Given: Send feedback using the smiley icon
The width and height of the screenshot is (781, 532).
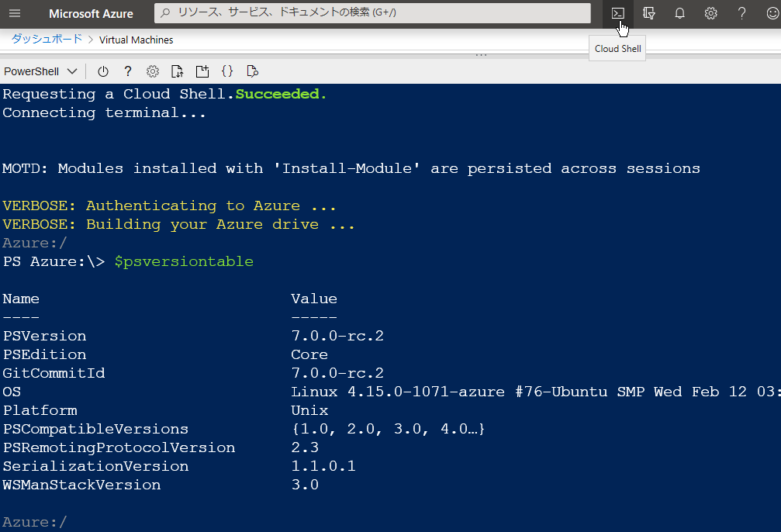Looking at the screenshot, I should (x=772, y=13).
